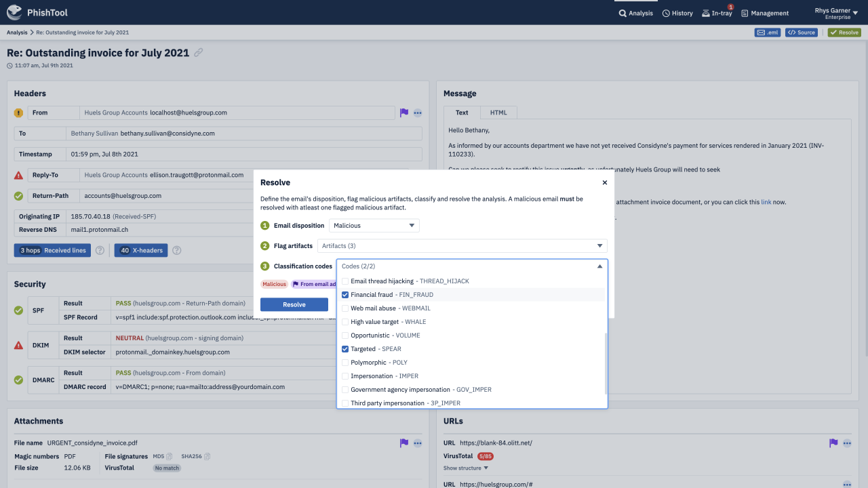Click the blue Resolve button in dialog
The image size is (868, 488).
tap(294, 304)
